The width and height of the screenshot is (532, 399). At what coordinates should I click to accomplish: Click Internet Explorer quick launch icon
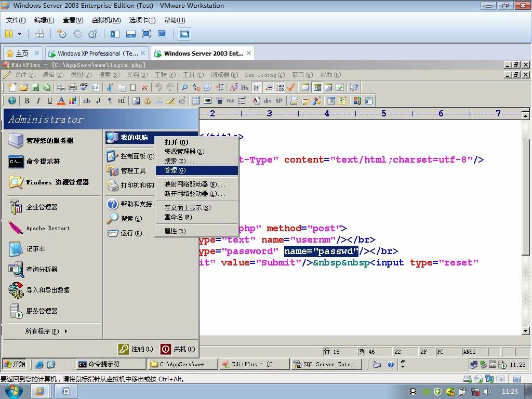(39, 364)
